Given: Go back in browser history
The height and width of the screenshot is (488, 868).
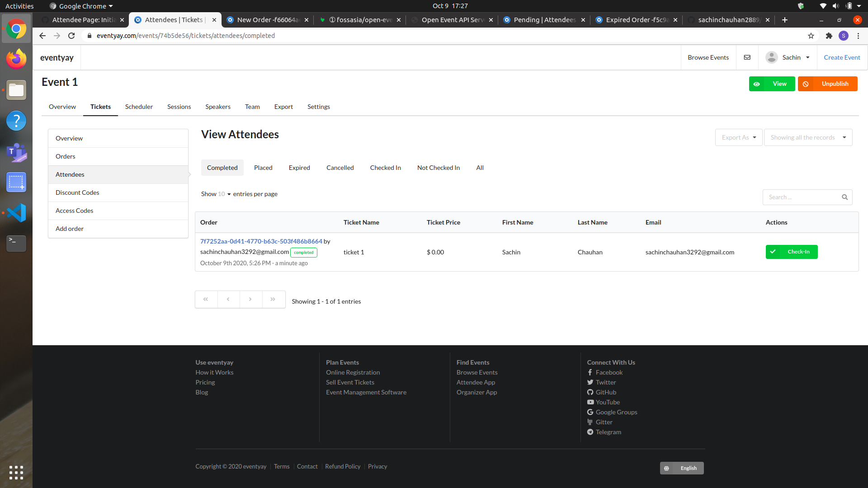Looking at the screenshot, I should (x=42, y=36).
